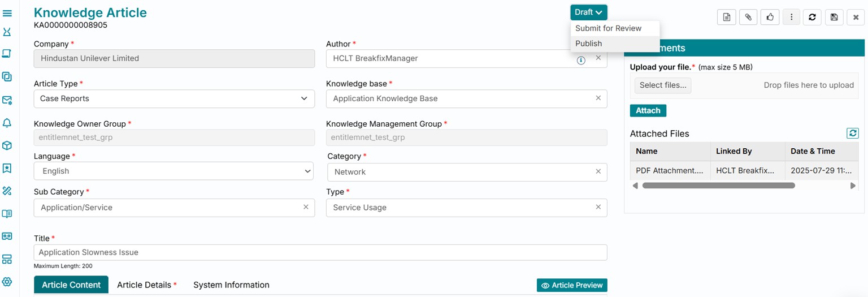Open the bell notifications icon in the sidebar

pyautogui.click(x=7, y=123)
